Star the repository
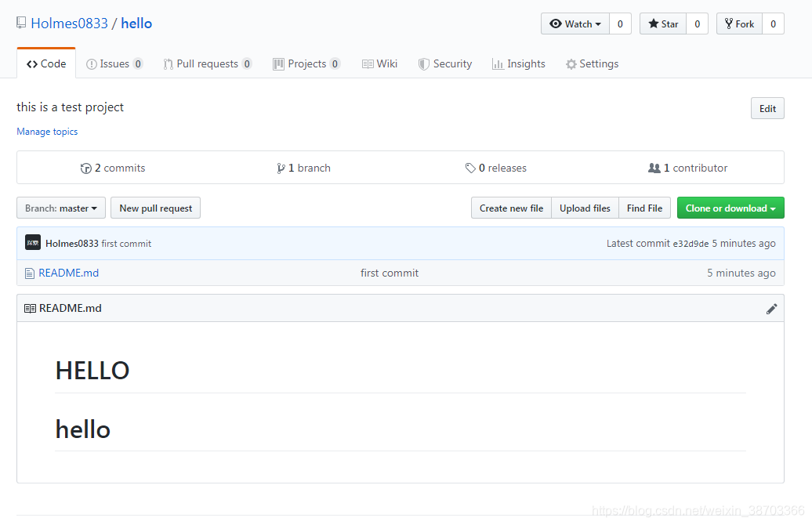The height and width of the screenshot is (525, 812). (663, 24)
